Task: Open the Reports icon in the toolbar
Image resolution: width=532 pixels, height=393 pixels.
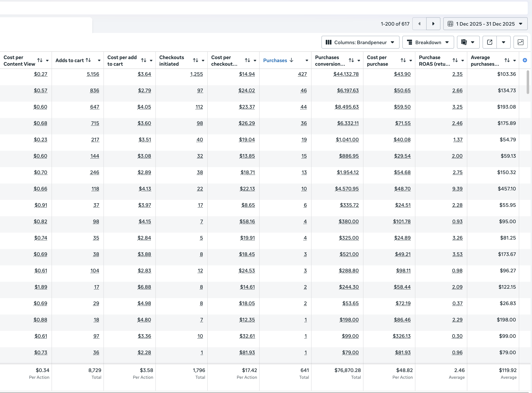Action: point(464,42)
